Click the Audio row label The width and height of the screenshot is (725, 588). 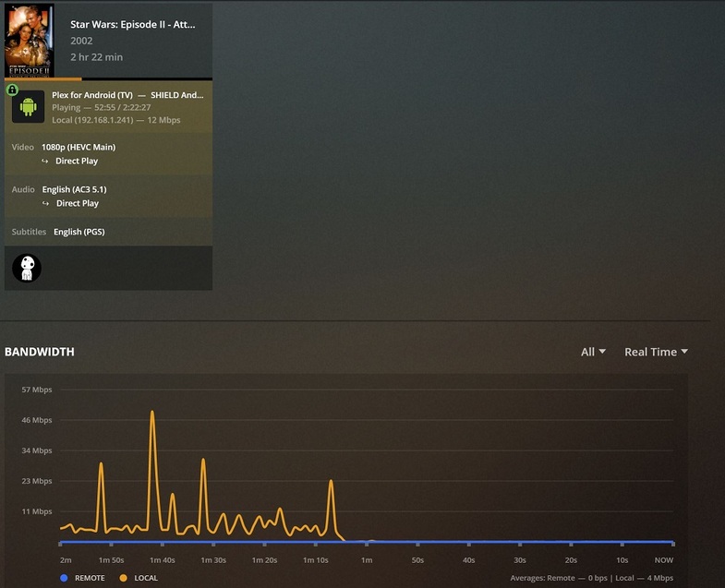click(x=23, y=189)
